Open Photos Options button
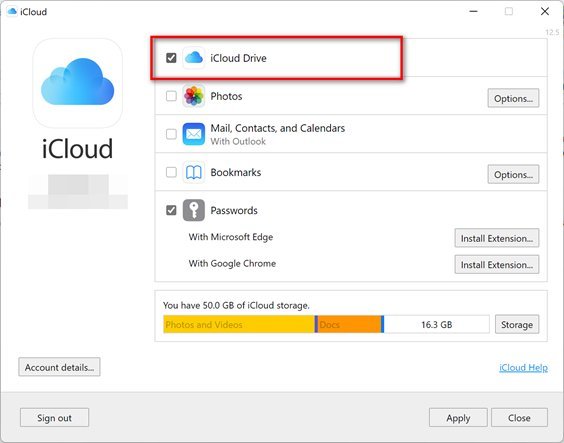The height and width of the screenshot is (443, 564). pyautogui.click(x=513, y=98)
